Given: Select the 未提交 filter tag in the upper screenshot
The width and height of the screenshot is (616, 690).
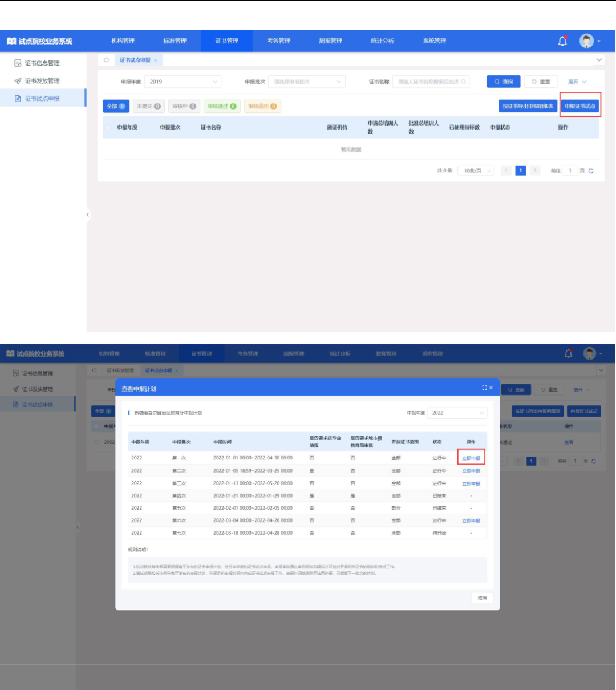Looking at the screenshot, I should click(x=148, y=106).
